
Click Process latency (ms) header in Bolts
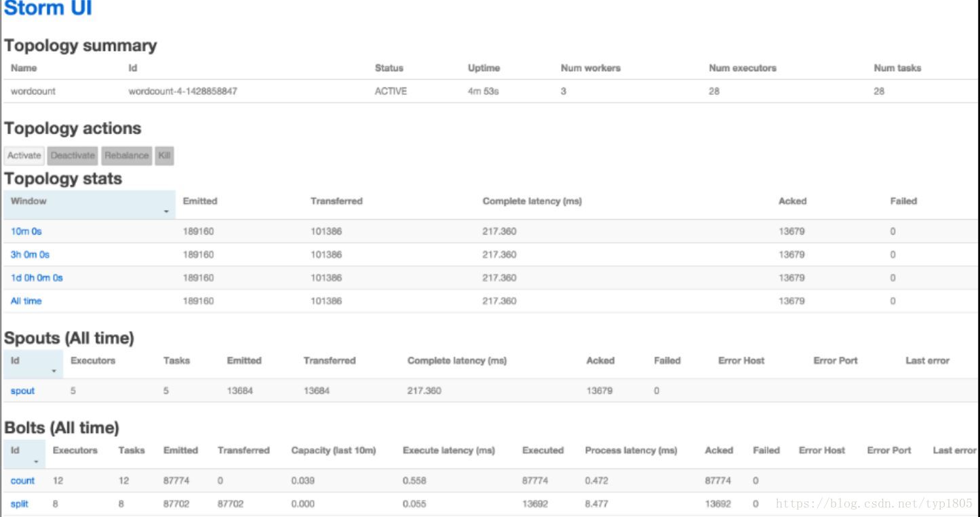[x=631, y=450]
